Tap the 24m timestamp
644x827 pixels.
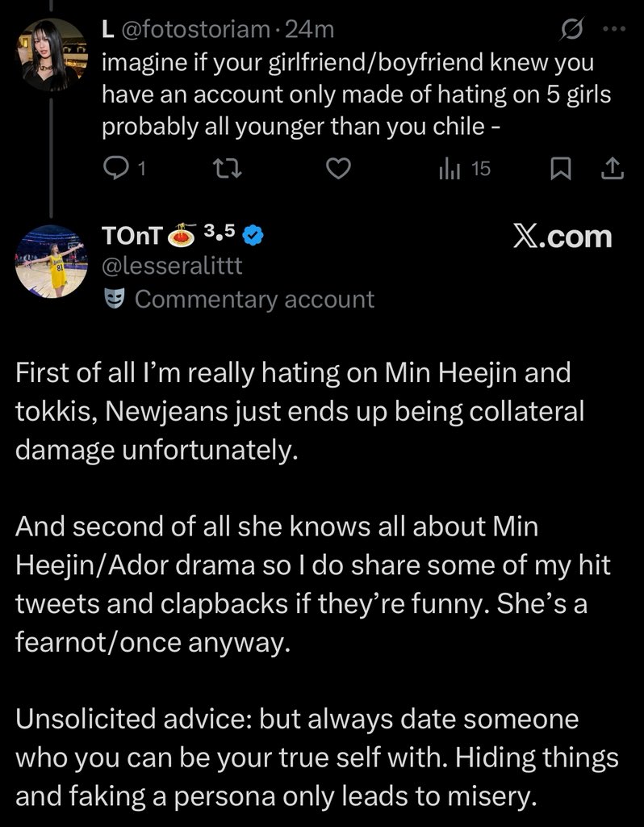tap(309, 30)
